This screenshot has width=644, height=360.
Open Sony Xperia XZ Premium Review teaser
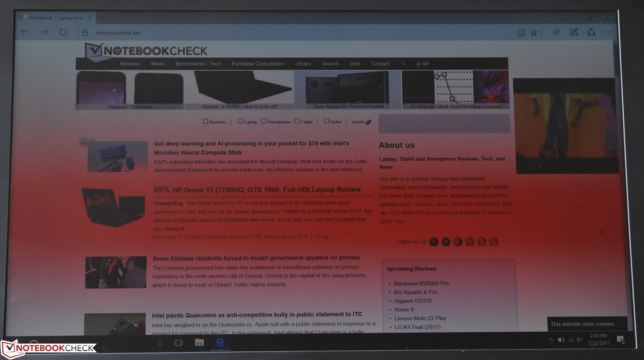[348, 90]
